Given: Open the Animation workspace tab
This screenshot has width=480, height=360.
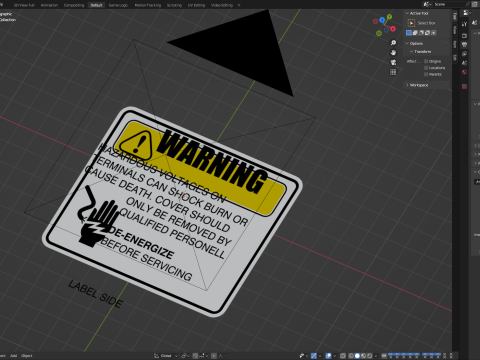Looking at the screenshot, I should 49,5.
